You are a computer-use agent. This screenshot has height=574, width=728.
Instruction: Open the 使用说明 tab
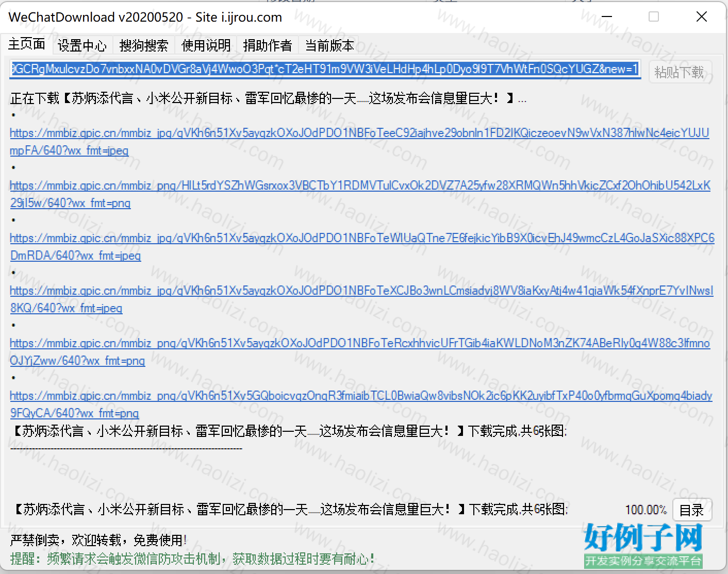tap(206, 45)
